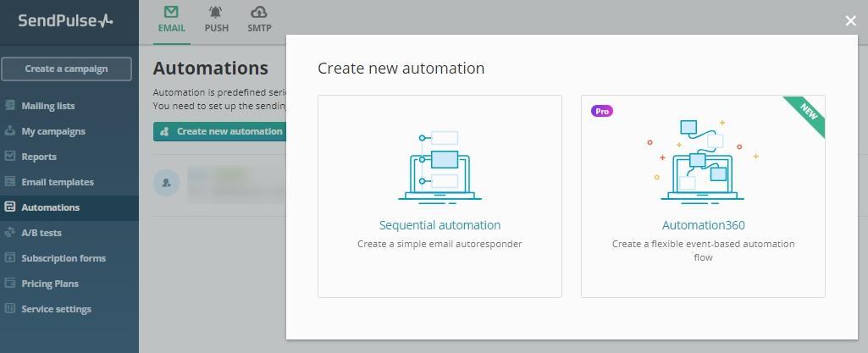Click the 'Create new automation' dialog heading
The width and height of the screenshot is (868, 353).
tap(401, 68)
